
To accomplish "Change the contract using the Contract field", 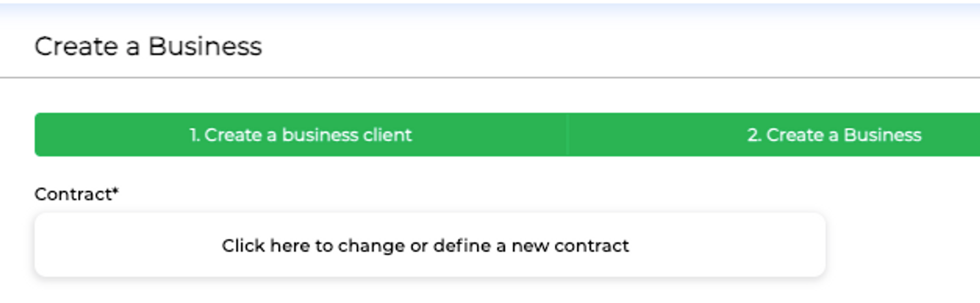I will 429,245.
